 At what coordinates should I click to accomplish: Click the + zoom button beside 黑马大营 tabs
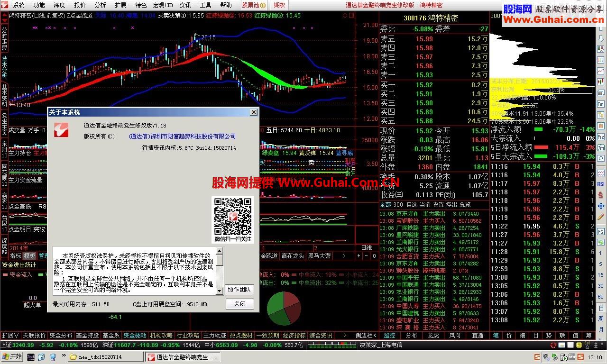point(359,255)
